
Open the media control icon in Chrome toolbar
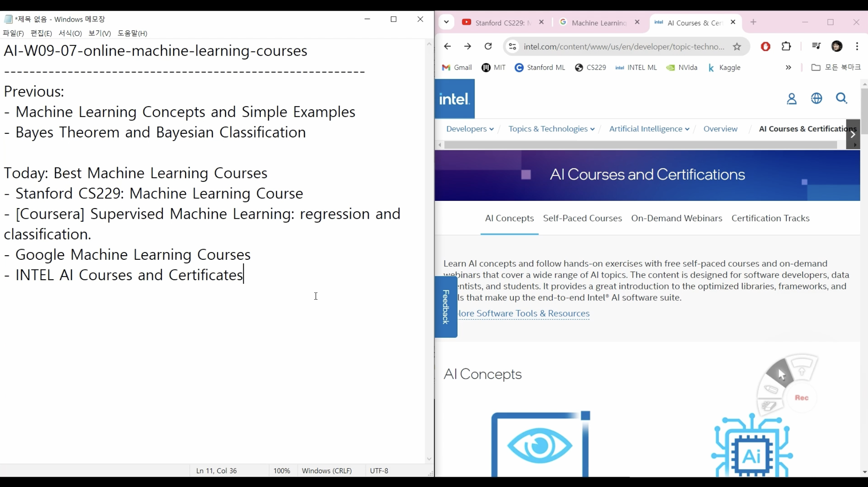pyautogui.click(x=816, y=46)
